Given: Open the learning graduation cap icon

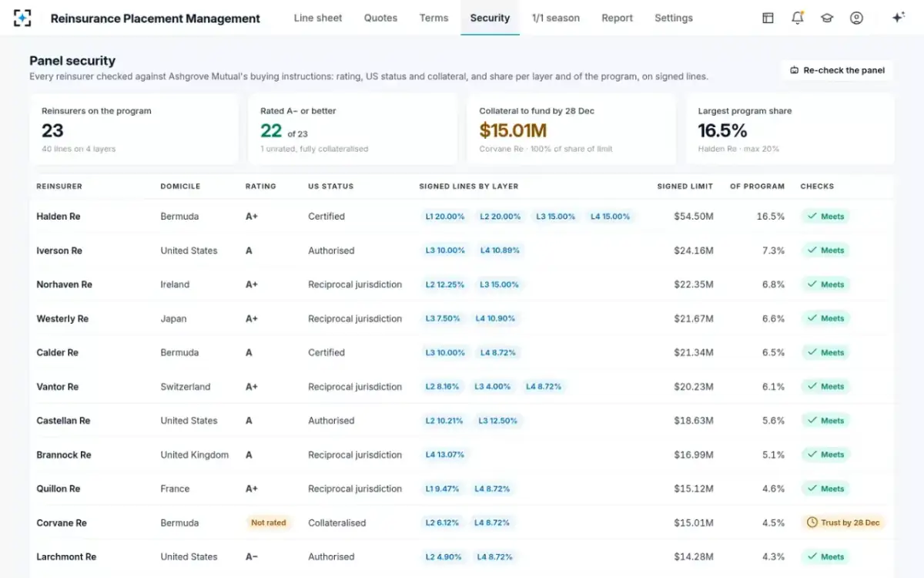Looking at the screenshot, I should click(x=827, y=18).
